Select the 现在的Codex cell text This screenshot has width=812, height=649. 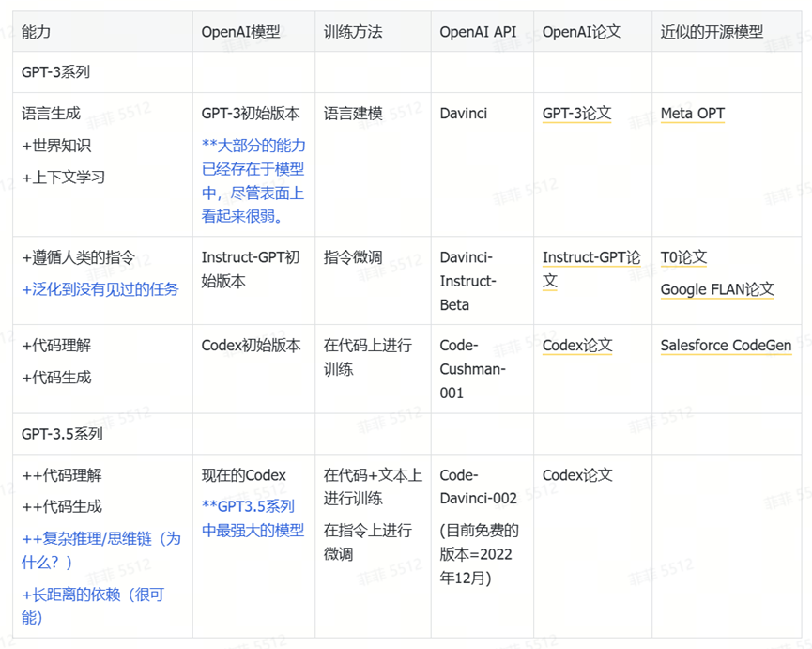click(x=242, y=474)
